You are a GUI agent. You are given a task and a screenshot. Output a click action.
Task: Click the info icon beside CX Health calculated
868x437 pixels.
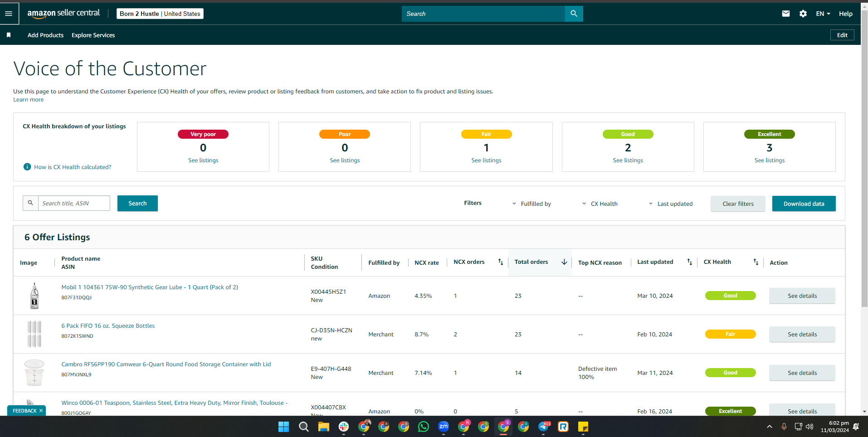pos(27,167)
